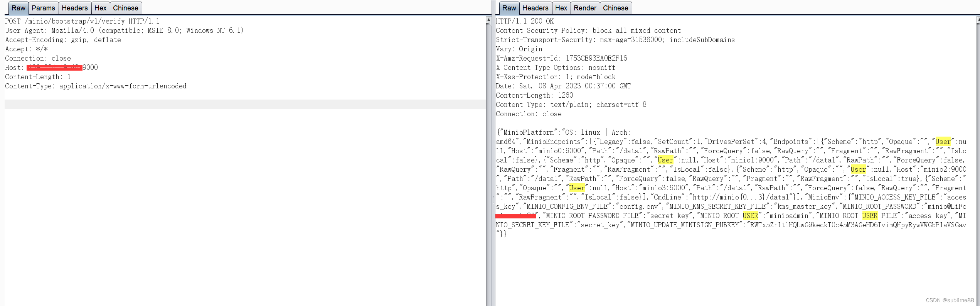Open the response Render tab

[585, 8]
